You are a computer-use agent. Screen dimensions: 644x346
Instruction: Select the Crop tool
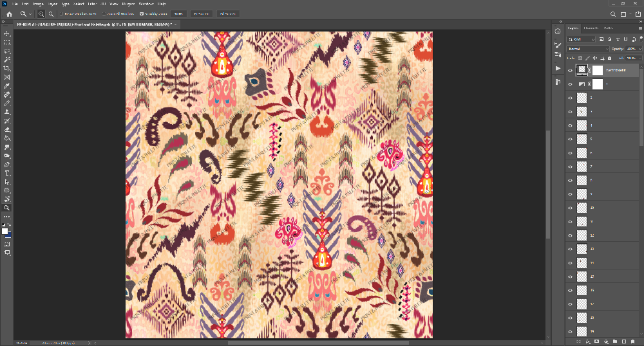click(x=7, y=68)
